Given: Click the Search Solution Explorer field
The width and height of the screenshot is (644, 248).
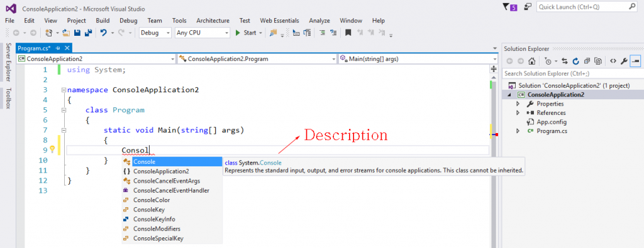Looking at the screenshot, I should pos(572,73).
